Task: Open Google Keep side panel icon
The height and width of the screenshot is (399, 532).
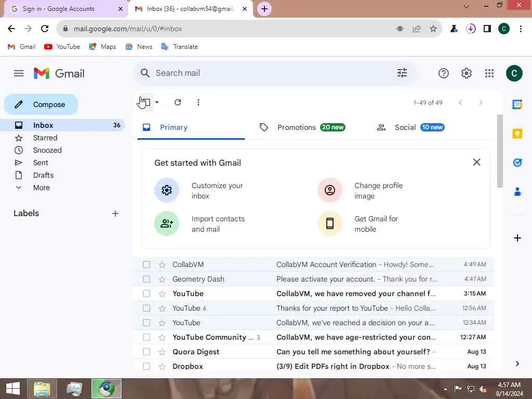Action: click(517, 134)
